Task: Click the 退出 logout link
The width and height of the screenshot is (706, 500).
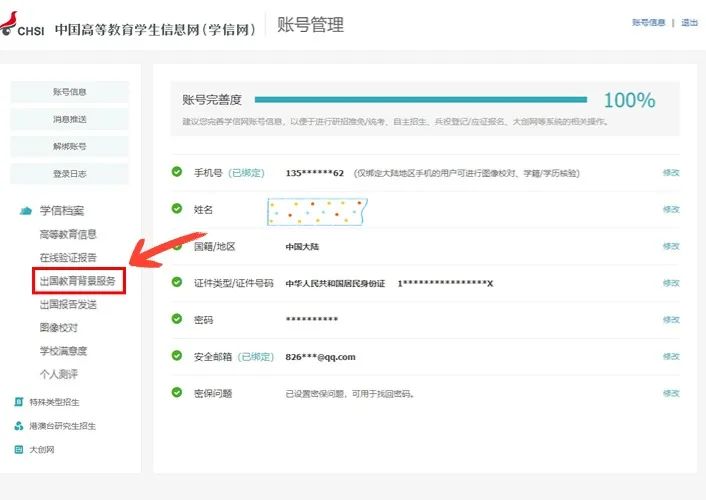Action: tap(689, 23)
